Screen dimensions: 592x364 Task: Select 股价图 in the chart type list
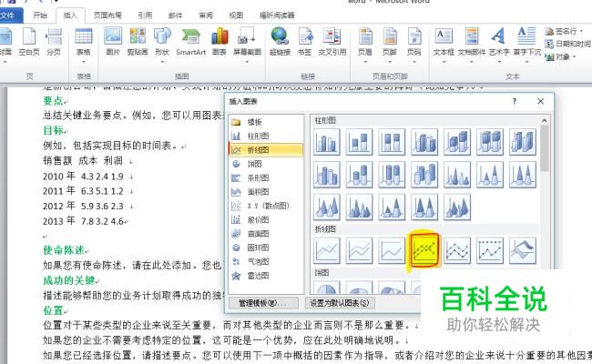[266, 219]
